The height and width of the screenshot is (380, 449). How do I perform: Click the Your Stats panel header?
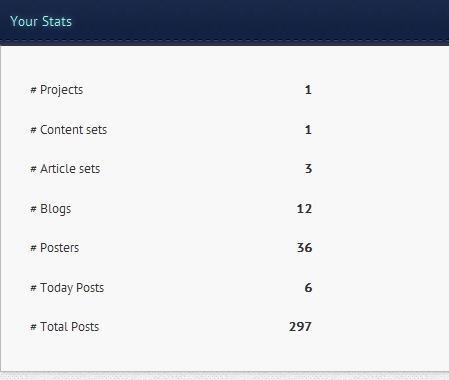pos(224,21)
